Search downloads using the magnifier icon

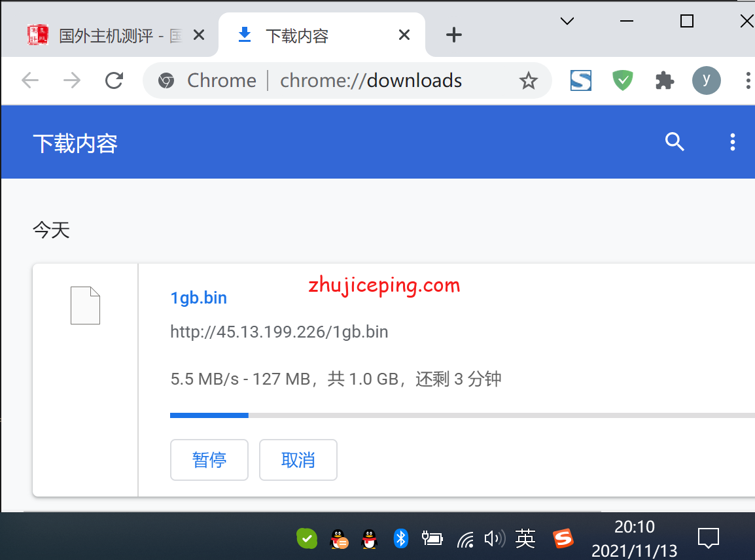675,141
